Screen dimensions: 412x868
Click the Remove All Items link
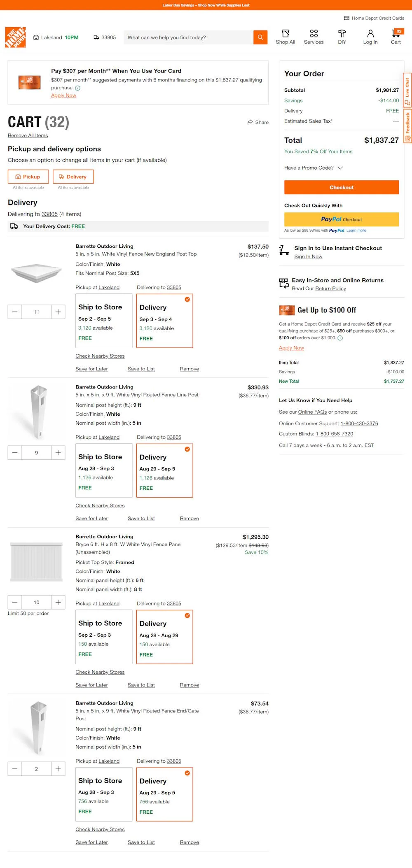28,136
